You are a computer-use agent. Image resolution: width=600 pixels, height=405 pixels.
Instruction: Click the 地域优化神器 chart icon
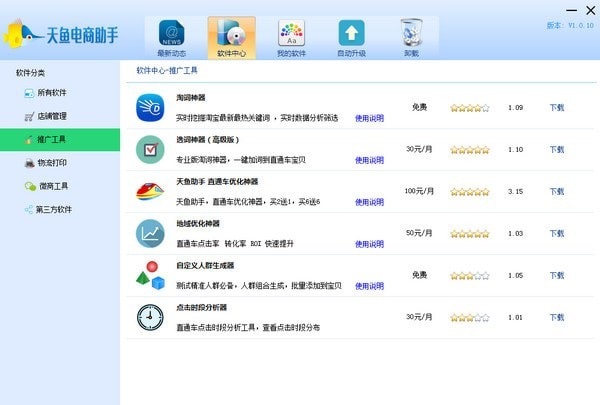[x=150, y=234]
